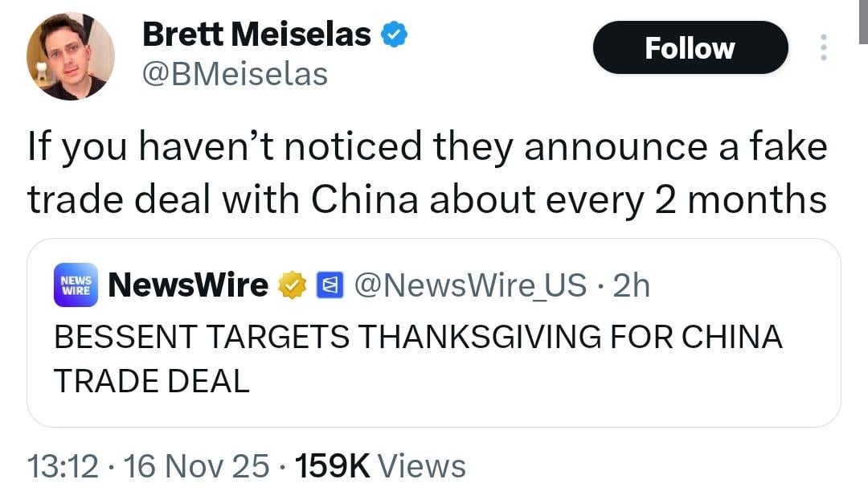The width and height of the screenshot is (868, 504).
Task: Open the @BMeiselas handle link
Action: pos(235,74)
